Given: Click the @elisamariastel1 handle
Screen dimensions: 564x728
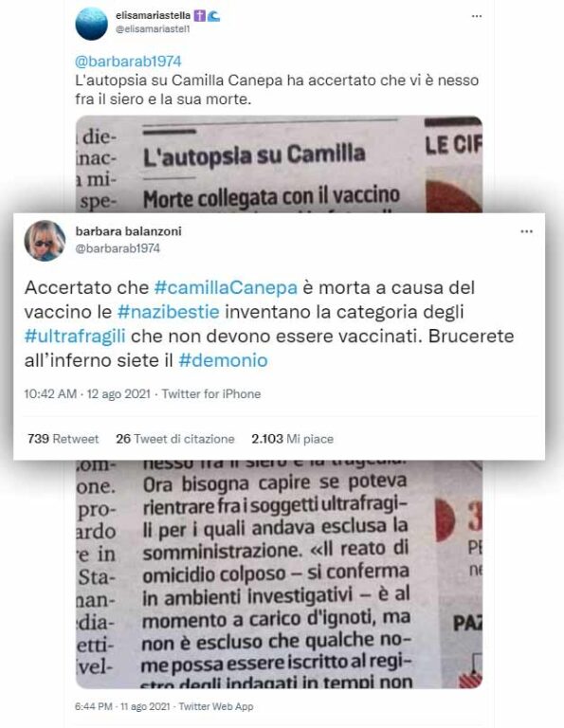Looking at the screenshot, I should pyautogui.click(x=153, y=28).
